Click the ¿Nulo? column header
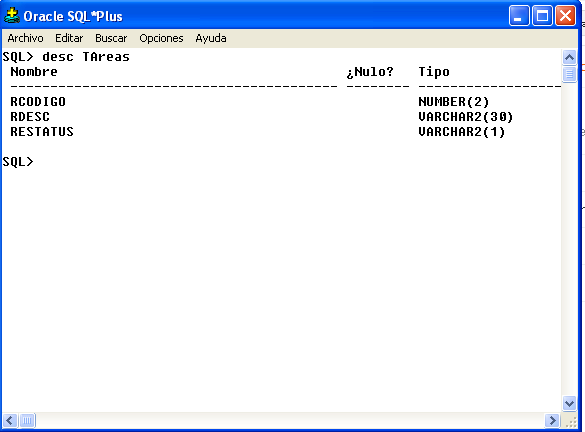585x432 pixels. [x=370, y=72]
